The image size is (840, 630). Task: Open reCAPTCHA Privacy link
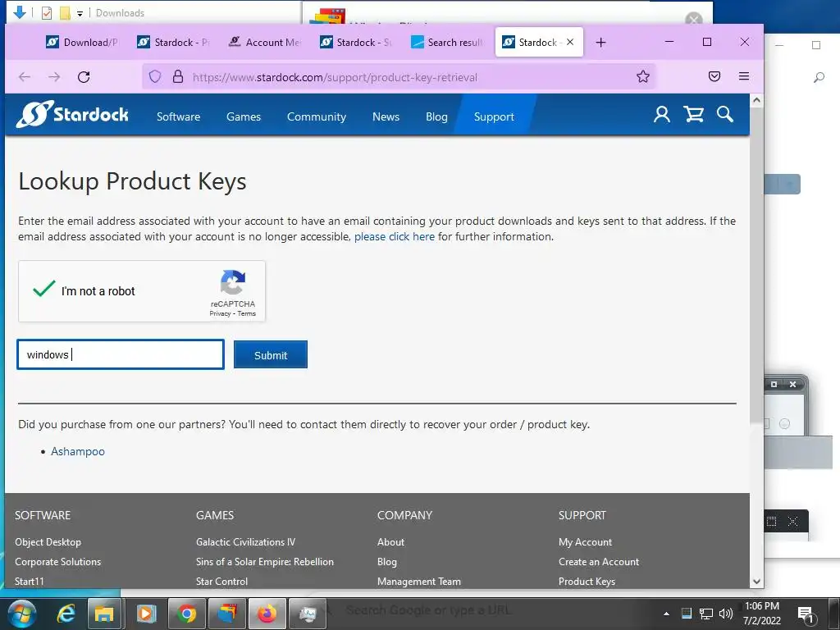coord(220,314)
